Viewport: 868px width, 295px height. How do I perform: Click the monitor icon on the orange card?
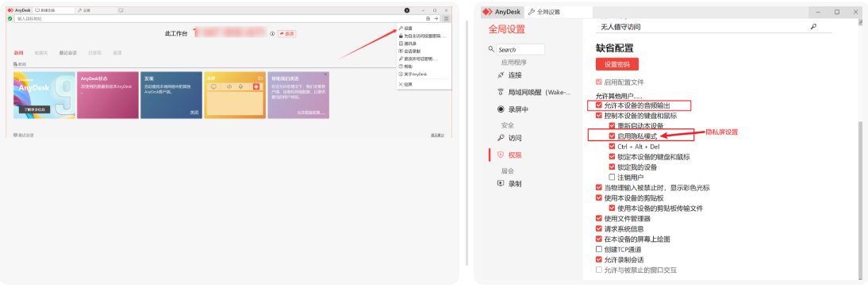(213, 86)
